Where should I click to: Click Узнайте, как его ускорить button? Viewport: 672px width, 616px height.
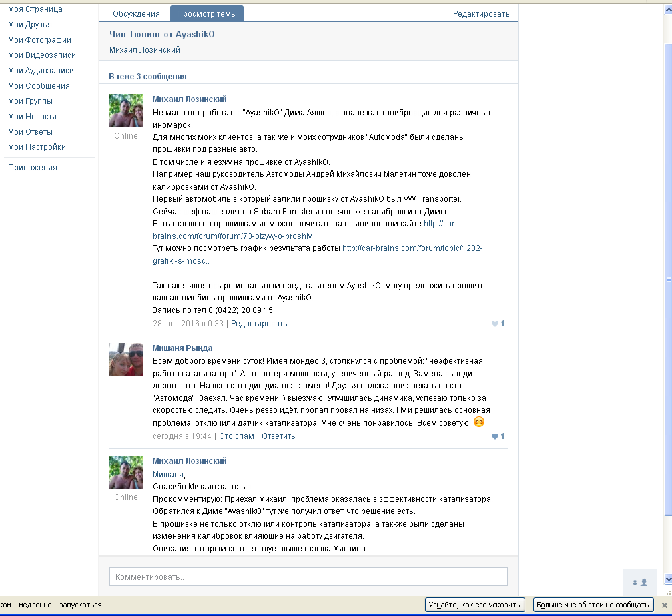coord(475,605)
